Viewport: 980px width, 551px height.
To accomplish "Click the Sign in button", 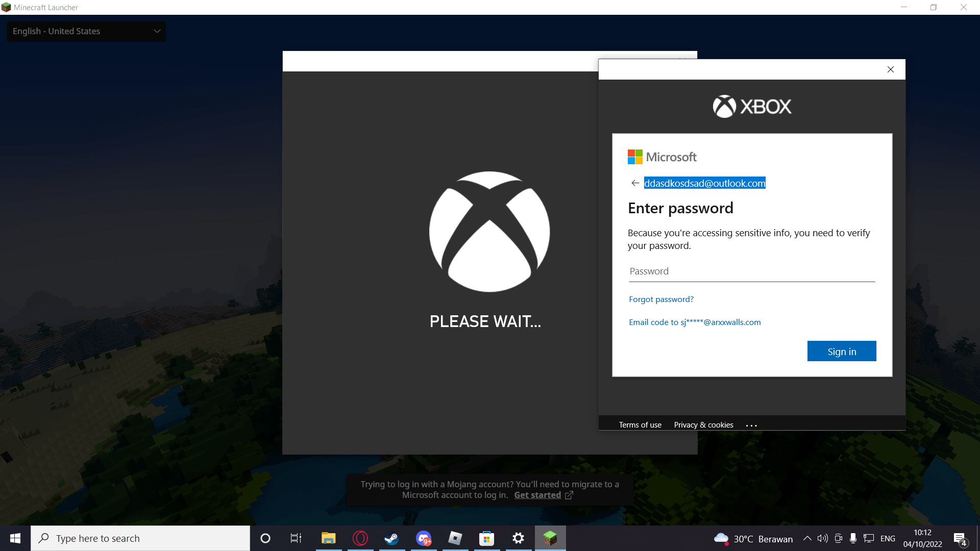I will pos(842,352).
